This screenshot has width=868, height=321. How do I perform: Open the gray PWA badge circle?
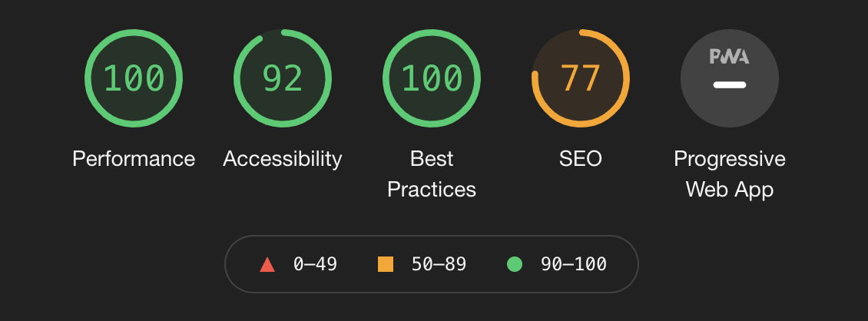[x=730, y=78]
